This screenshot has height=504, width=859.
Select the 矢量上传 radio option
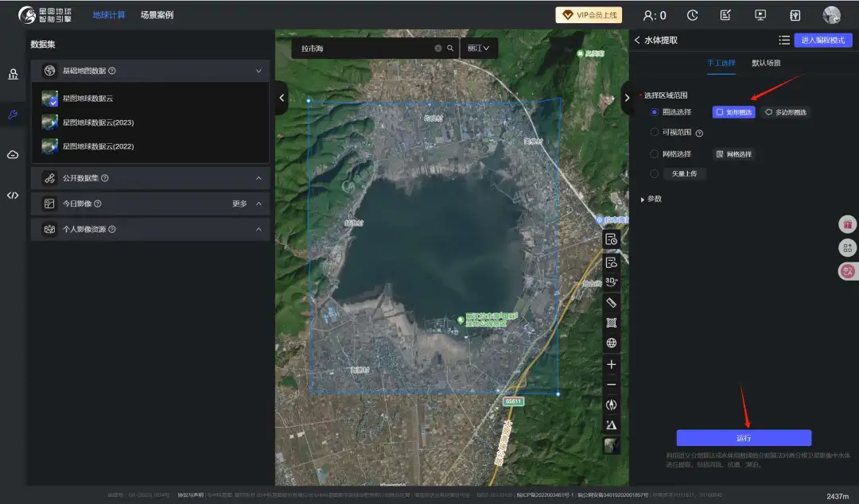point(654,173)
